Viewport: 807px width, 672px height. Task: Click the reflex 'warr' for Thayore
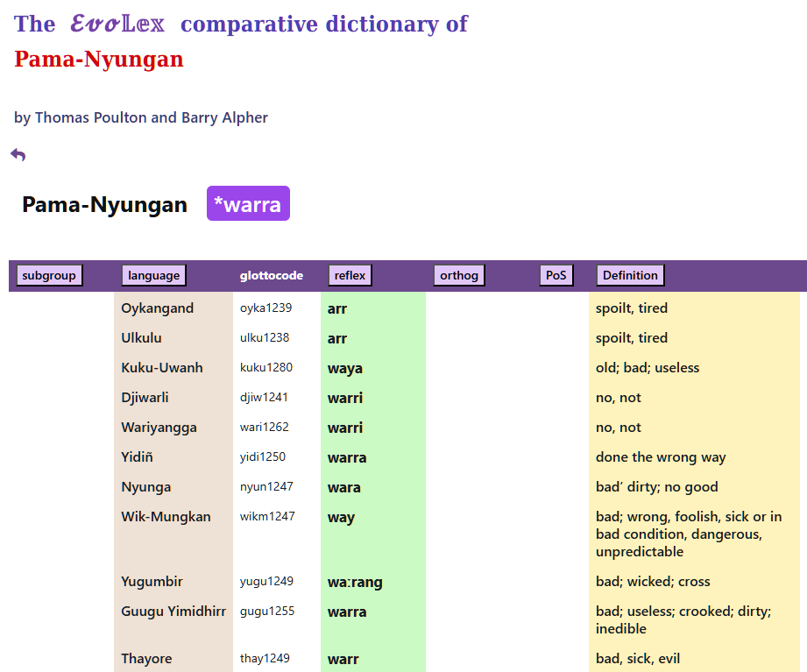click(x=343, y=659)
